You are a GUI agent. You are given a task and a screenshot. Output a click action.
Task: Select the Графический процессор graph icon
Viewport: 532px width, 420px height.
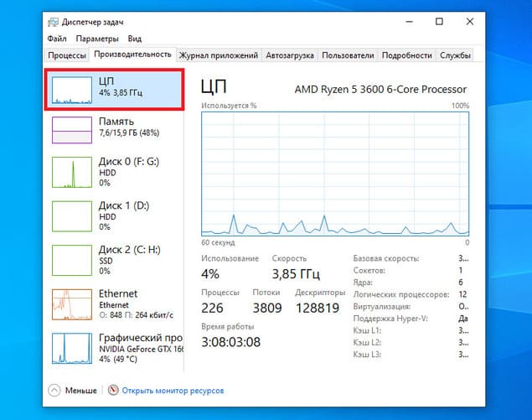pos(72,349)
